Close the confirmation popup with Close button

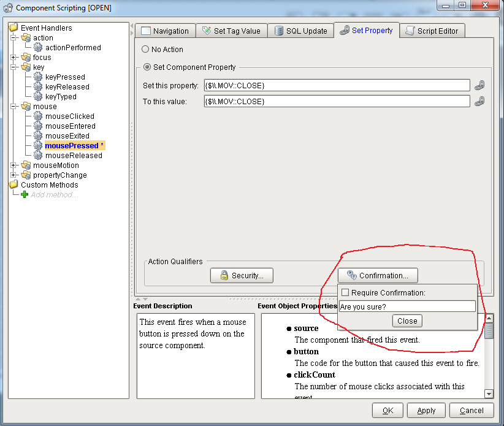407,321
